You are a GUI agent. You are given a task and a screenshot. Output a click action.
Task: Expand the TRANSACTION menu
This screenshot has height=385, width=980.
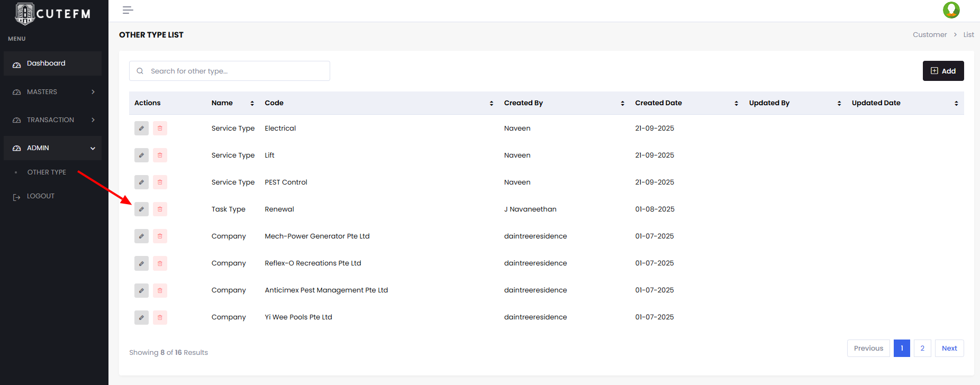52,120
